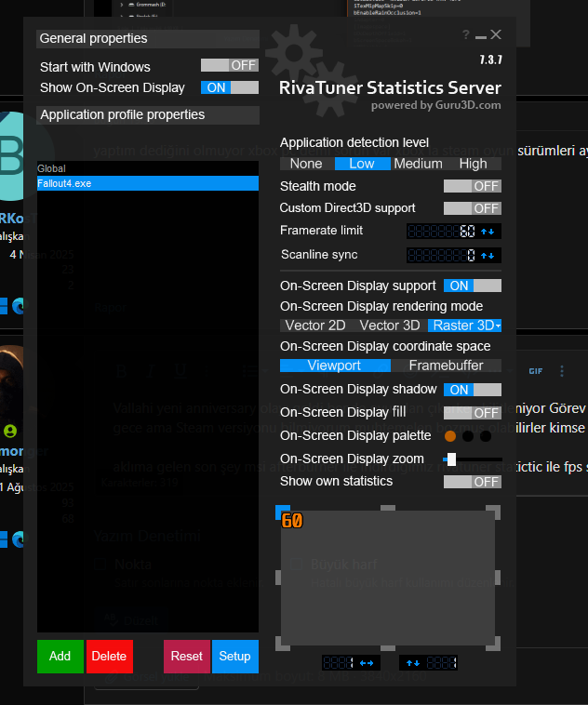Click GIF icon in forum editor
The width and height of the screenshot is (588, 705).
tap(535, 371)
